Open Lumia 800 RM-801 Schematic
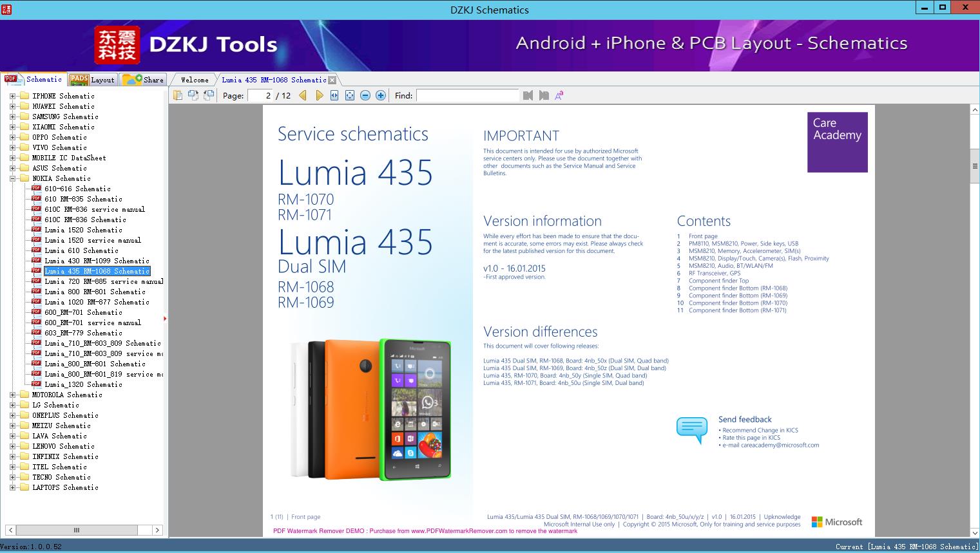Viewport: 980px width, 553px height. 95,292
